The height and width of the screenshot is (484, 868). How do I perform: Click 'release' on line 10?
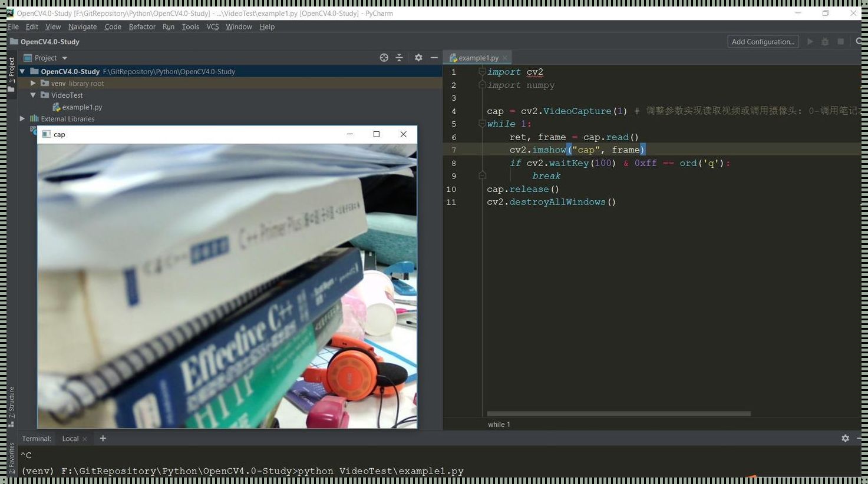coord(529,188)
